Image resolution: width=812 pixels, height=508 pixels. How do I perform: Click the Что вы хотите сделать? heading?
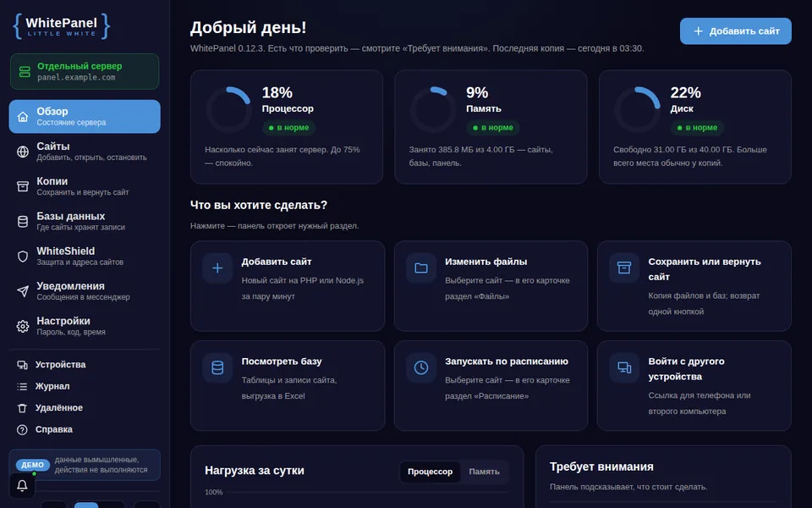[259, 205]
